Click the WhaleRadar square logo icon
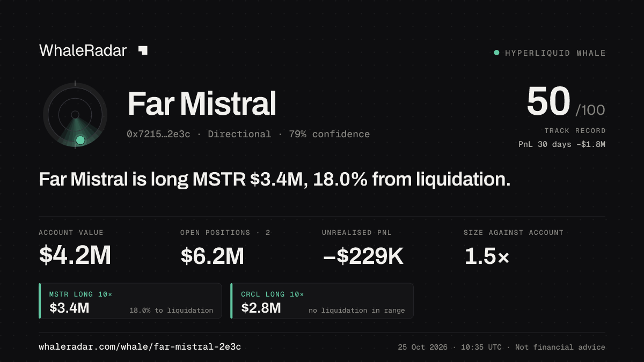Screen dimensions: 644x362 [x=143, y=50]
